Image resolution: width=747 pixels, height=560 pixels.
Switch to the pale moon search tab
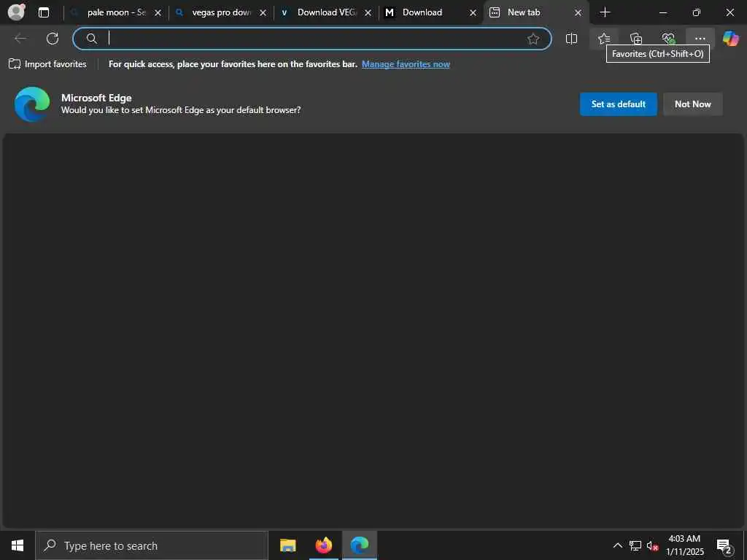pyautogui.click(x=116, y=12)
